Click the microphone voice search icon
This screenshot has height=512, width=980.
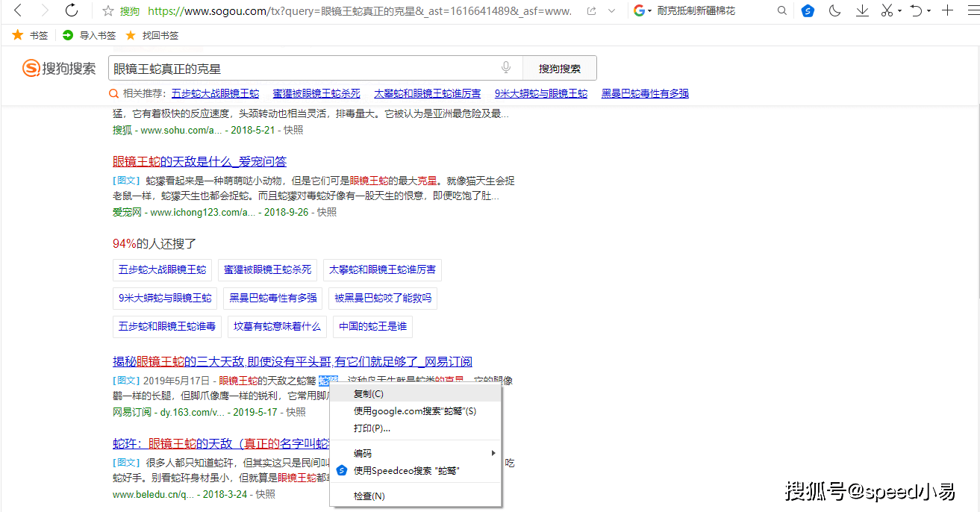pos(506,68)
